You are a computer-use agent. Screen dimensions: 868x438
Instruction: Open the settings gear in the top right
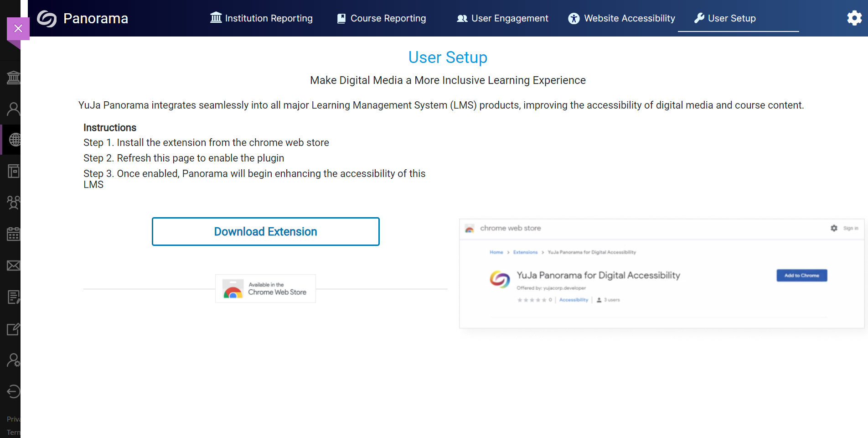[x=854, y=18]
